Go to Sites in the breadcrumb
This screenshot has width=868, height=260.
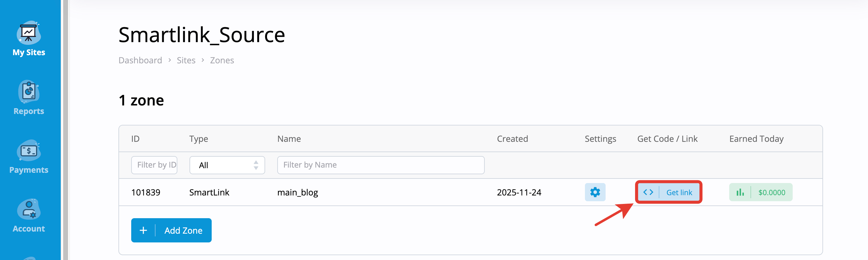186,60
